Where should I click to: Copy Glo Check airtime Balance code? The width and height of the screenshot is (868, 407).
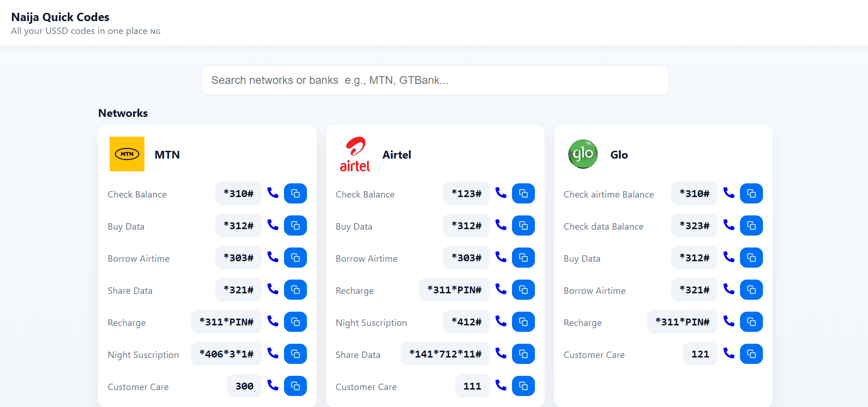click(x=751, y=193)
